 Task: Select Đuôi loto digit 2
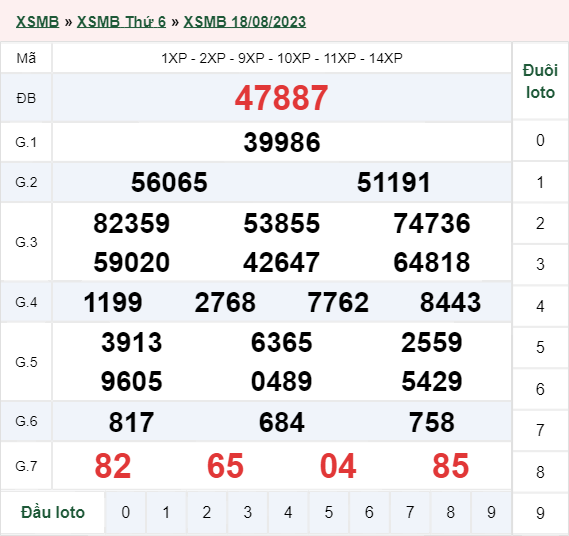(540, 223)
